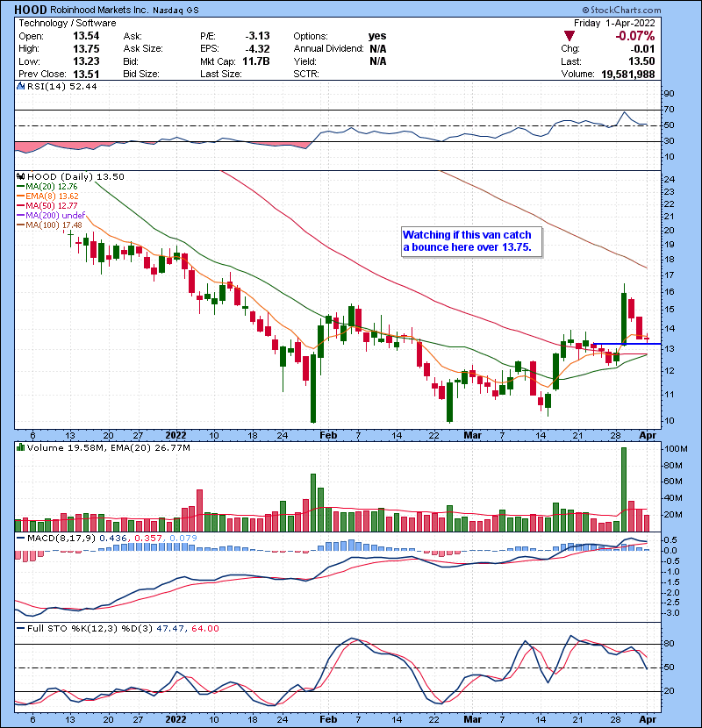Click the stochastic %D value 64.00
The height and width of the screenshot is (728, 702).
pos(204,628)
